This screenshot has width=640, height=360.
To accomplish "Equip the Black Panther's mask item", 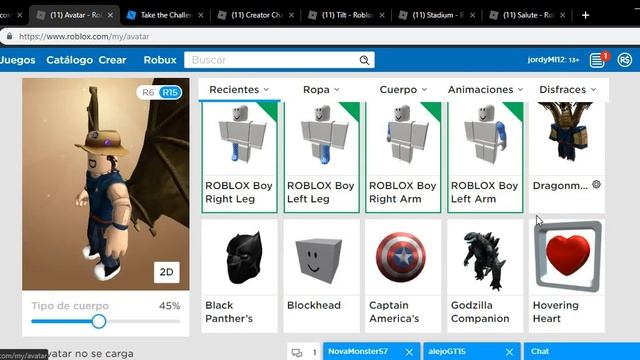I will pos(240,276).
